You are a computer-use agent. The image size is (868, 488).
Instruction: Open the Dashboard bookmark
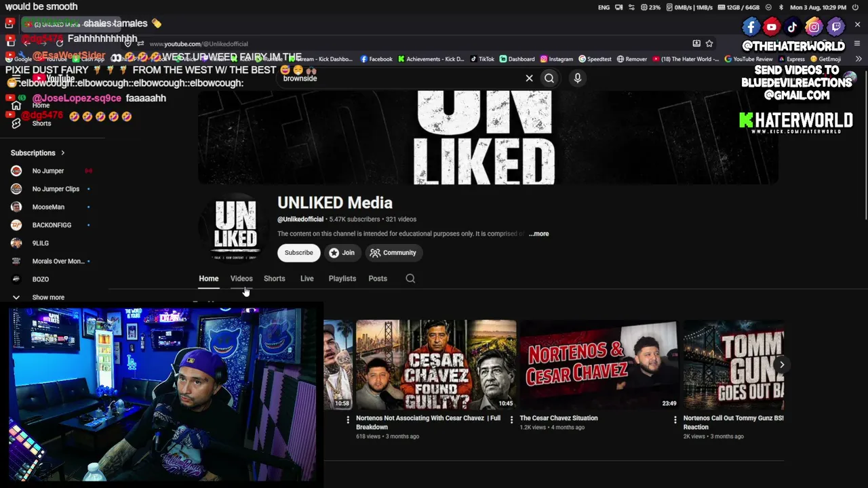pos(517,59)
